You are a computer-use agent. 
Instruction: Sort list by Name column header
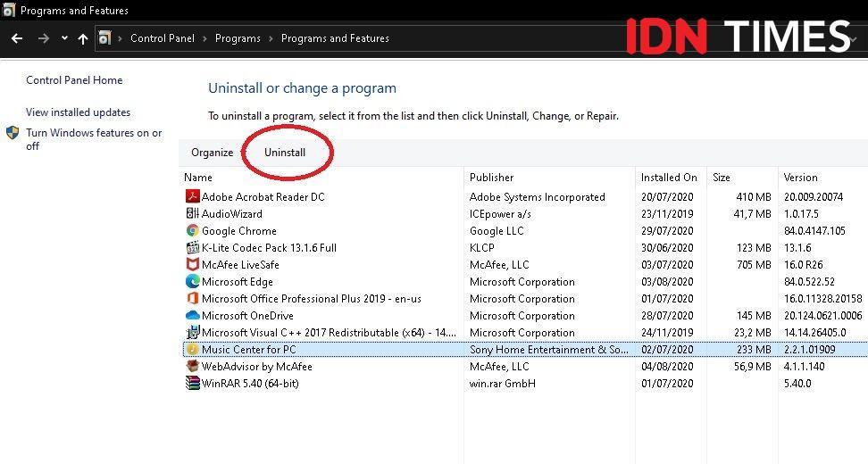tap(198, 178)
